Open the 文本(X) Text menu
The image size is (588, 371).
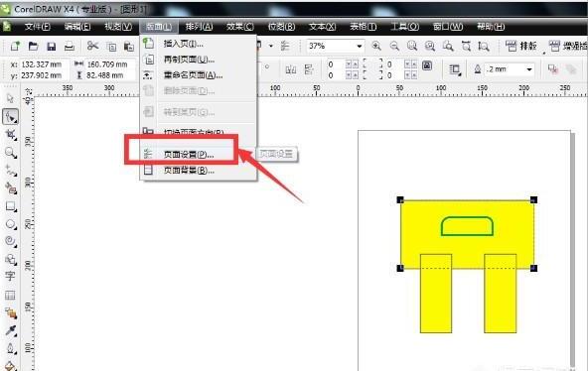tap(322, 27)
